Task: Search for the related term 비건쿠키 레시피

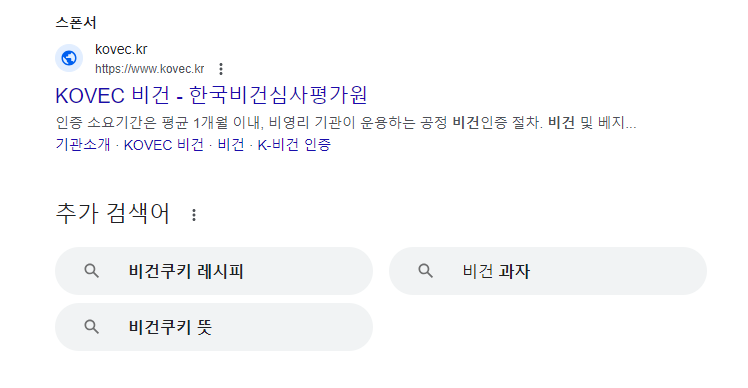Action: (x=214, y=271)
